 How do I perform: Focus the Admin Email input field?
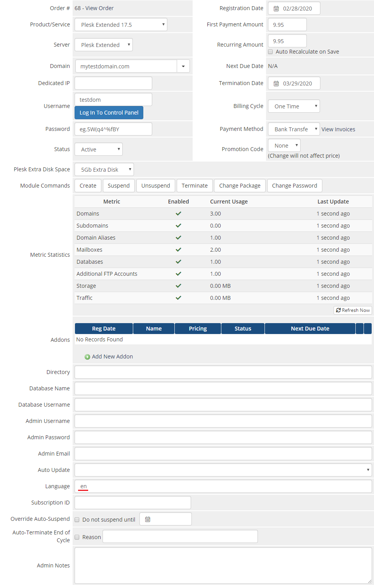[x=223, y=454]
